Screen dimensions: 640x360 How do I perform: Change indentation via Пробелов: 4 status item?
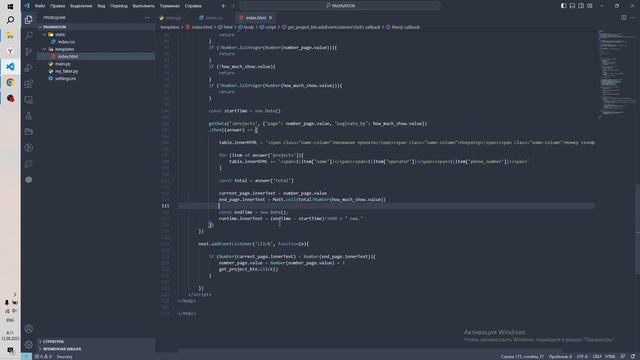[560, 356]
